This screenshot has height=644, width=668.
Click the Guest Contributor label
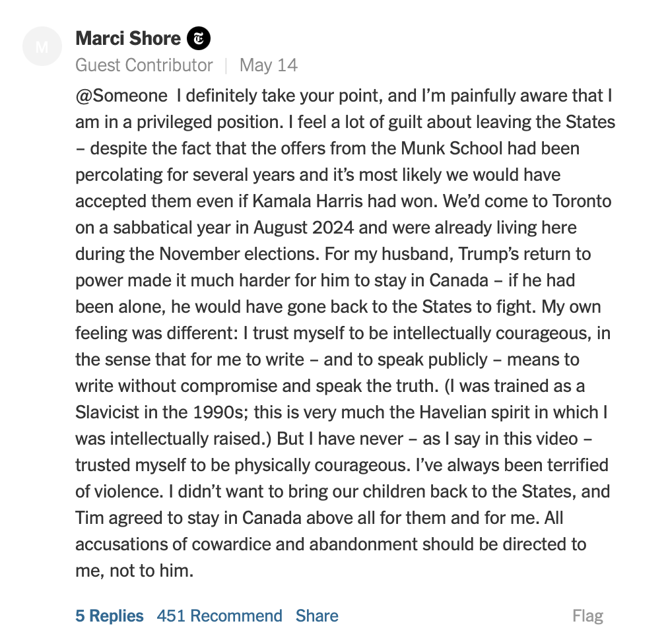click(x=144, y=65)
